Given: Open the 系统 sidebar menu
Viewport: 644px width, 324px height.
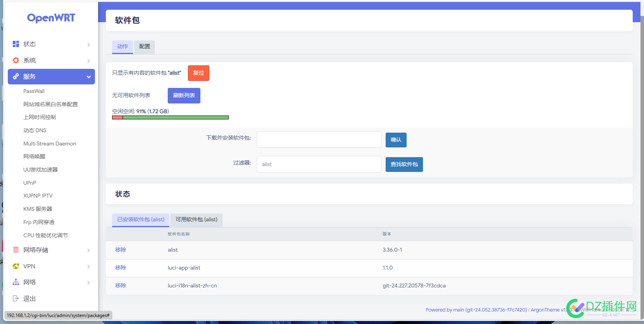Looking at the screenshot, I should click(51, 60).
